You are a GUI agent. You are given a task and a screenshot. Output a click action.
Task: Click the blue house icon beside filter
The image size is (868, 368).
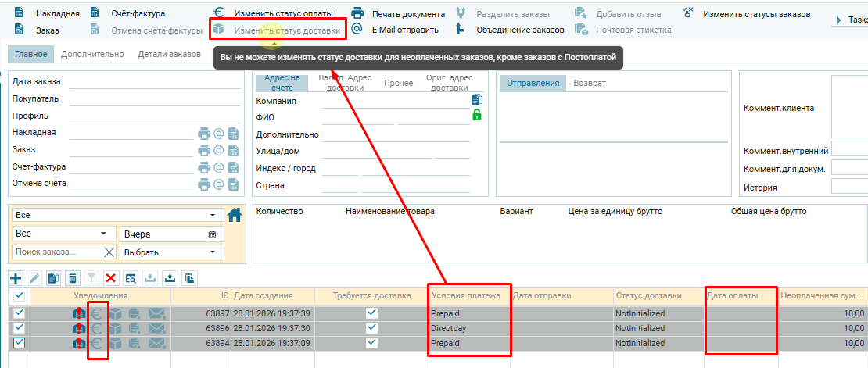pos(234,215)
